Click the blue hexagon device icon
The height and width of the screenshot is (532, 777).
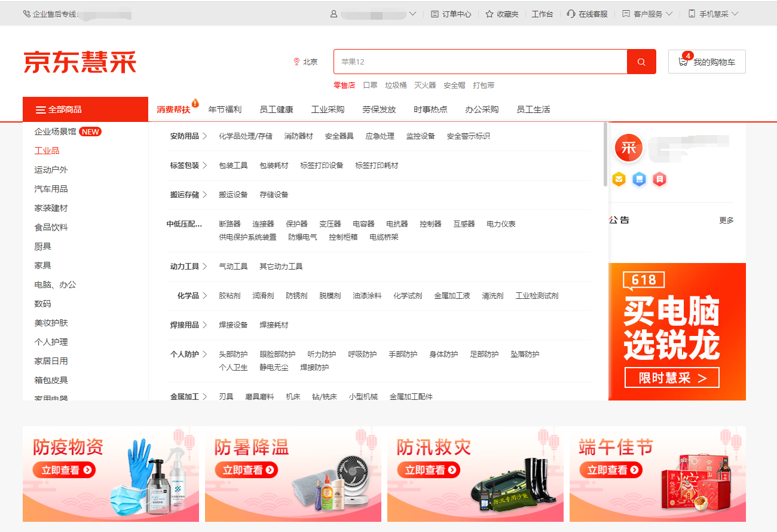[639, 179]
